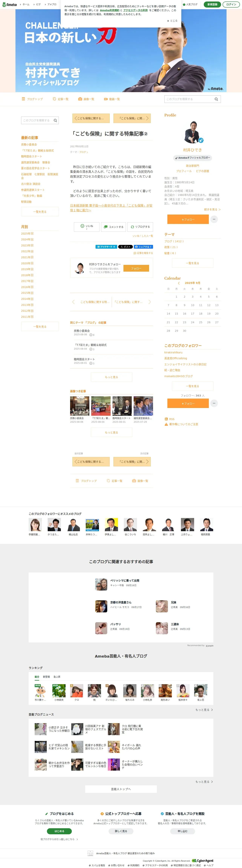Open the ブログ ( 1412 ) theme

click(x=174, y=241)
